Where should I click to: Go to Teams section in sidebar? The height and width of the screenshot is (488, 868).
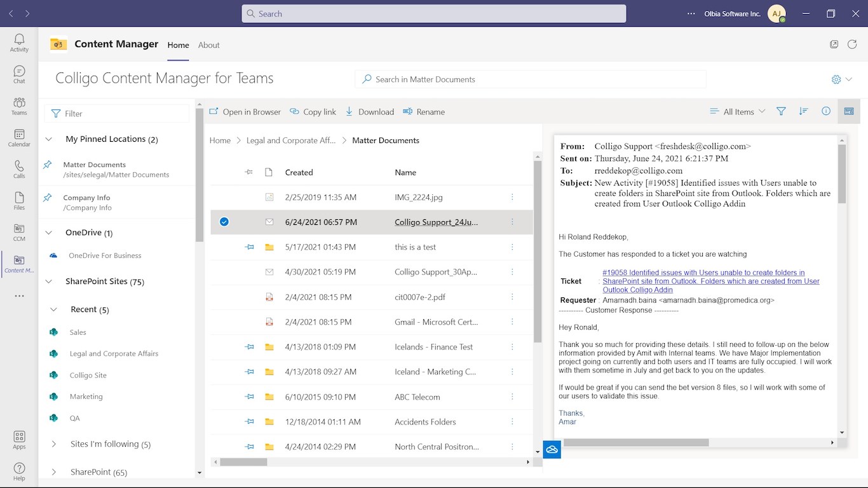click(x=19, y=106)
